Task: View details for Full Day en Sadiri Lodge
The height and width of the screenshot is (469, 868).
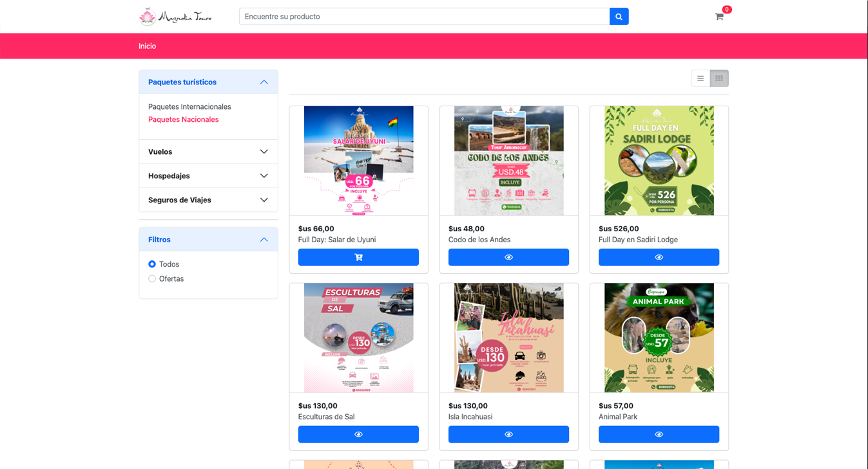Action: 659,257
